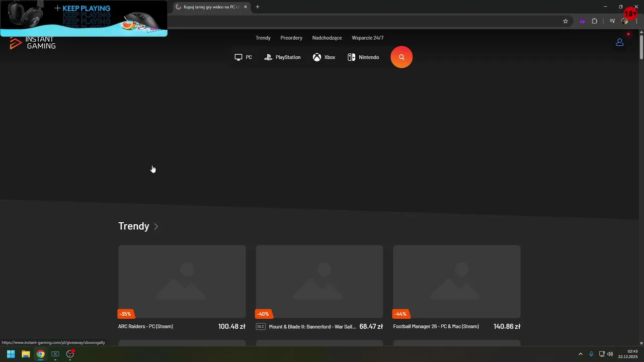This screenshot has height=362, width=644.
Task: Click the -44% discount badge
Action: click(x=400, y=314)
